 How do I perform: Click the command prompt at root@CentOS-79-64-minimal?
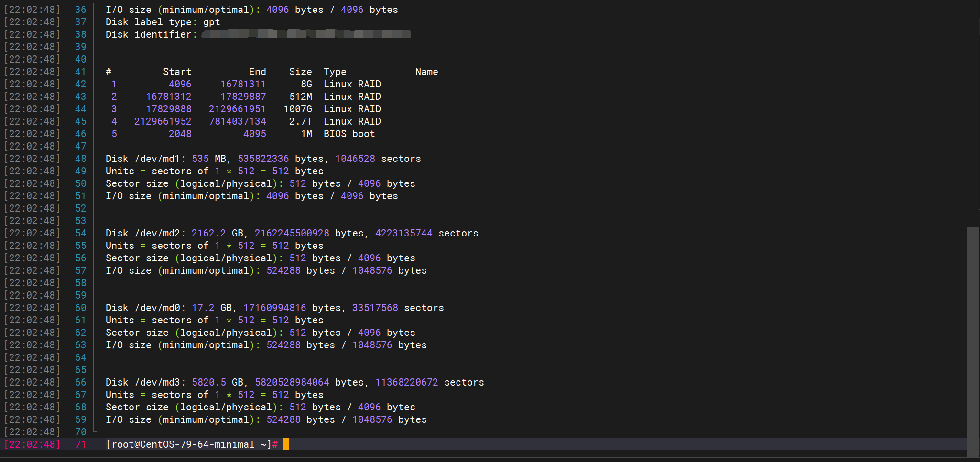192,444
